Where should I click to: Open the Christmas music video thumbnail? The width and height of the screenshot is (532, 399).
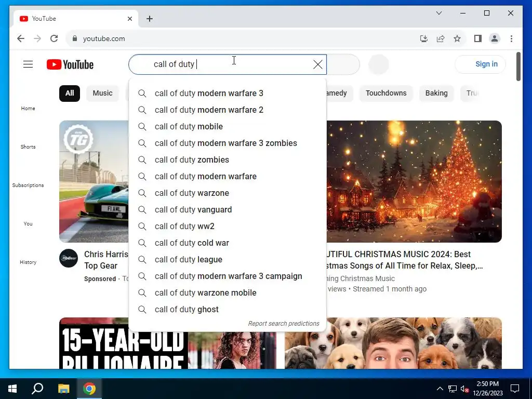(x=414, y=181)
